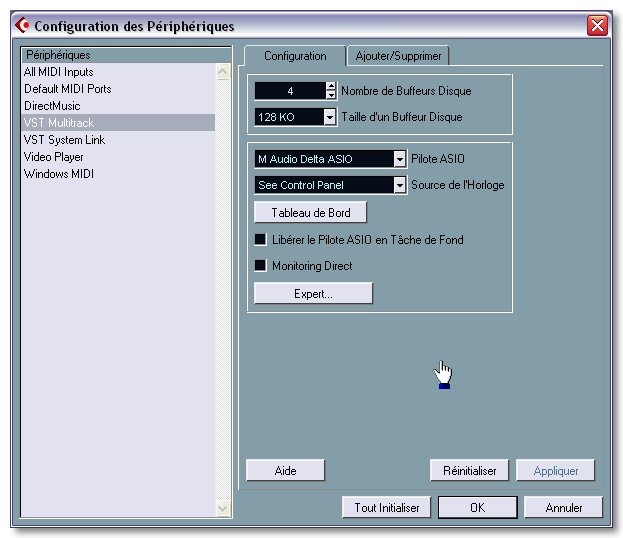Open the Expert... settings
Screen dimensions: 623x538
click(x=313, y=294)
